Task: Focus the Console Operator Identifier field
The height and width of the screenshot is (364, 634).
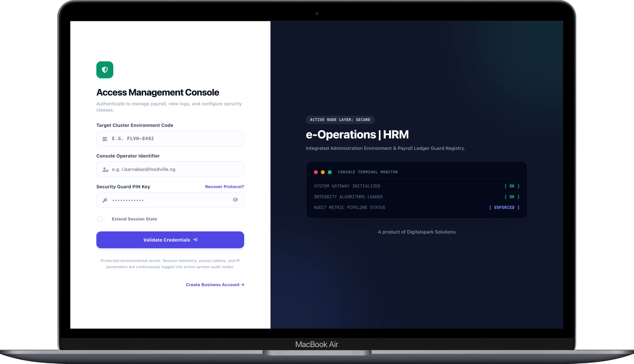Action: 170,169
